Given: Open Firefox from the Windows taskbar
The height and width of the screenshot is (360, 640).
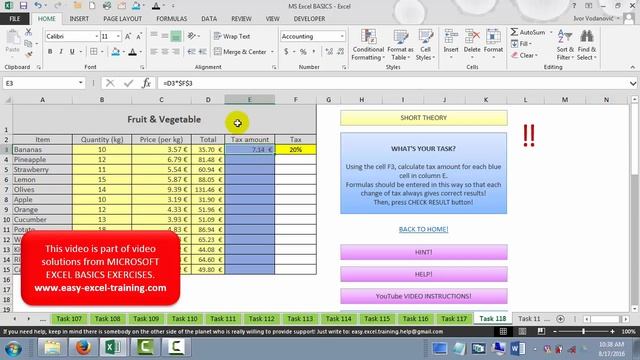Looking at the screenshot, I should pyautogui.click(x=83, y=348).
